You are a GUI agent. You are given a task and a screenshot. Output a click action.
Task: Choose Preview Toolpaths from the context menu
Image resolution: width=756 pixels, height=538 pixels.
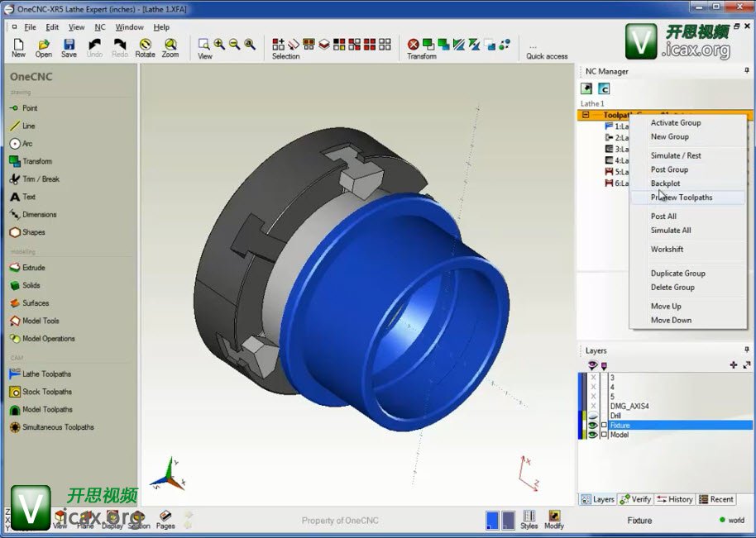(681, 198)
